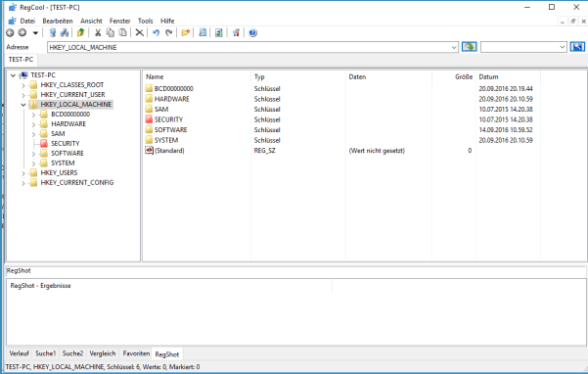This screenshot has height=374, width=588.
Task: Click the favorites folder star icon
Action: [185, 33]
